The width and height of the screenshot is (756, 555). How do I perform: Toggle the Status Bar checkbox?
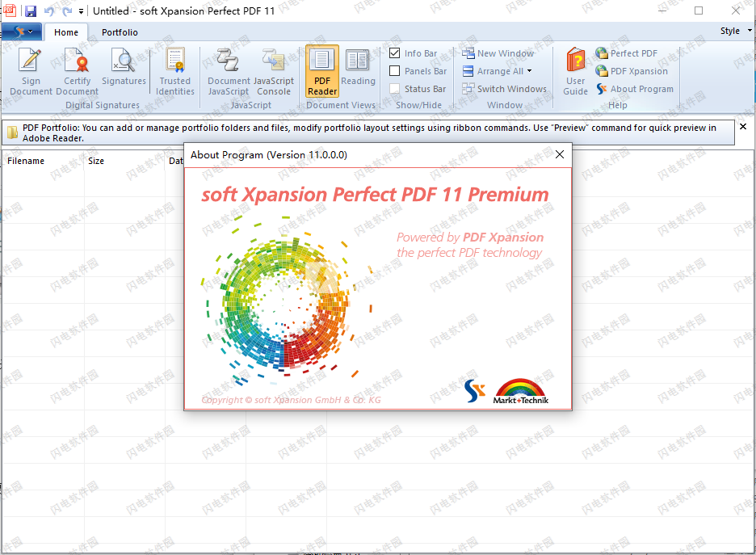394,89
